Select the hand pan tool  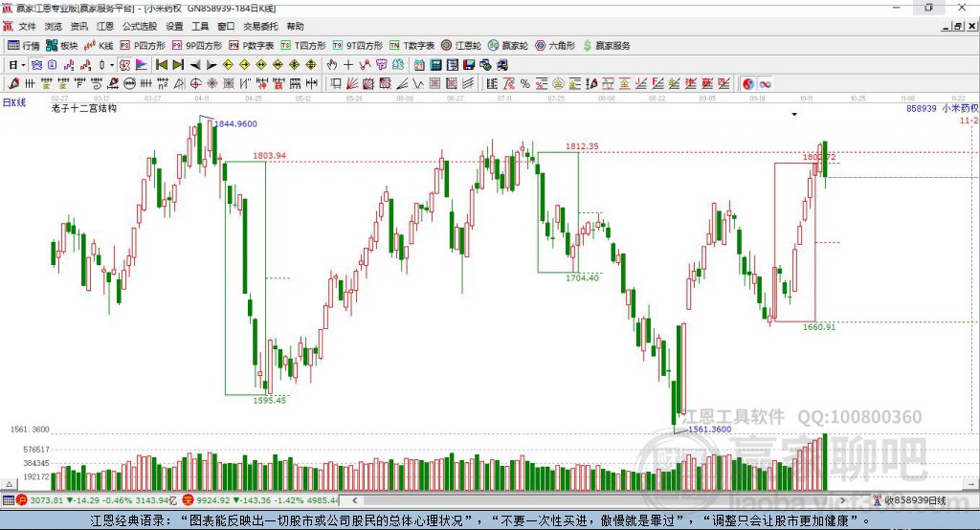(332, 64)
